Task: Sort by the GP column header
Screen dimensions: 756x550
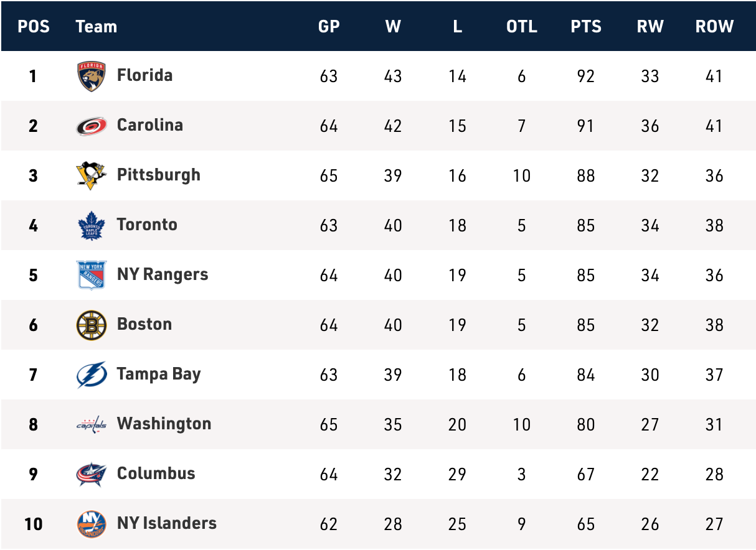Action: tap(329, 26)
